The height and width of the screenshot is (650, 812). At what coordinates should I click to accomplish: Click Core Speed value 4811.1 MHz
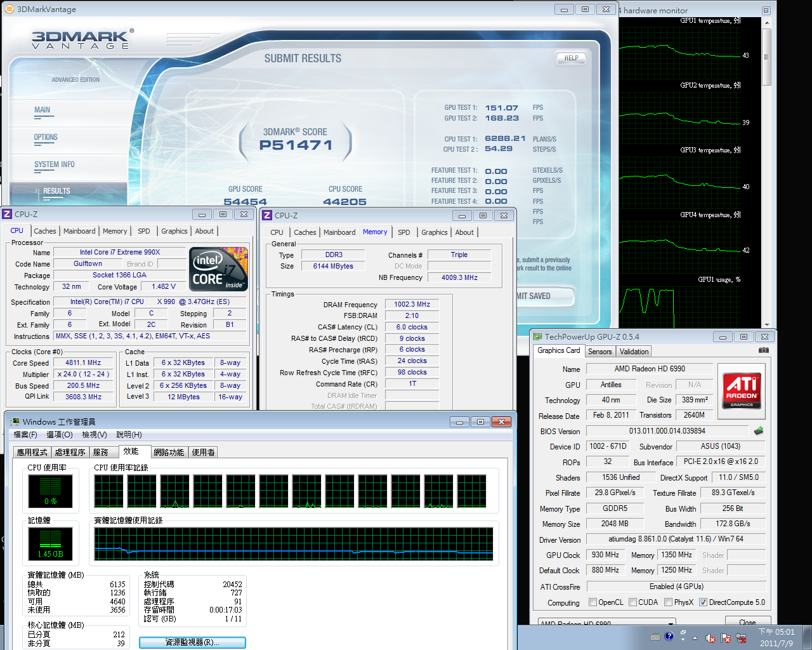(x=83, y=363)
